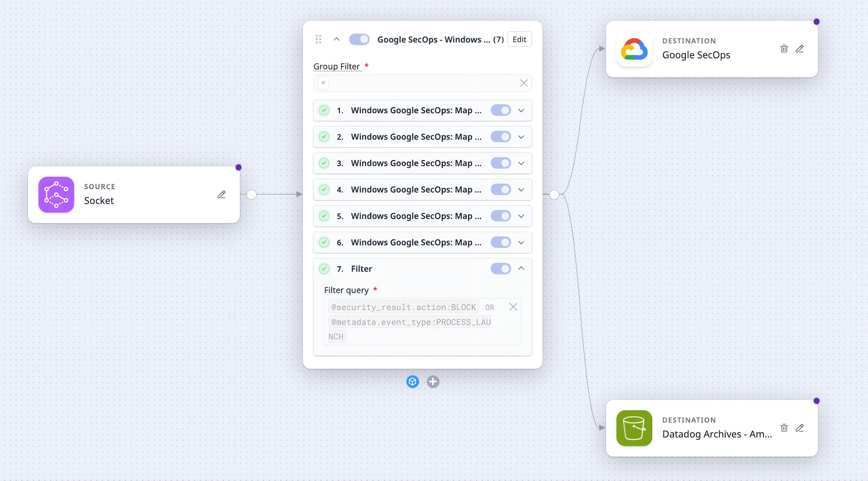
Task: Expand processor 2 Windows Google SecOps Map
Action: coord(521,137)
